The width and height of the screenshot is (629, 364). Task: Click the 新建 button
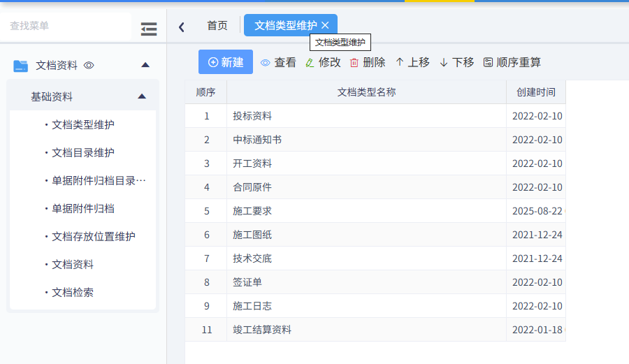(x=226, y=62)
